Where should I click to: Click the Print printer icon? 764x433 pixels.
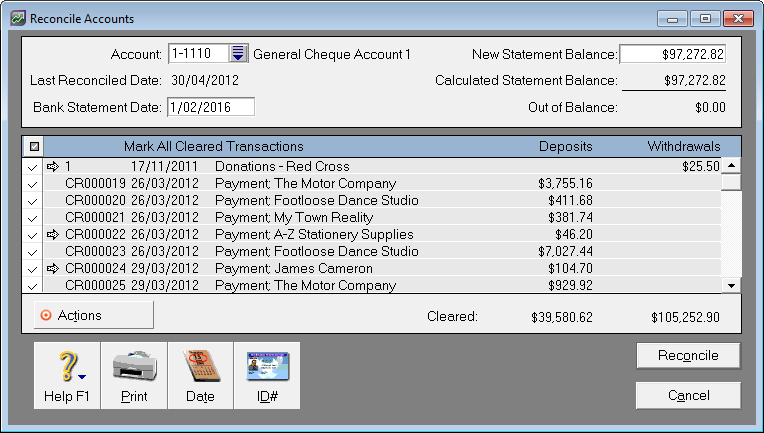coord(134,368)
